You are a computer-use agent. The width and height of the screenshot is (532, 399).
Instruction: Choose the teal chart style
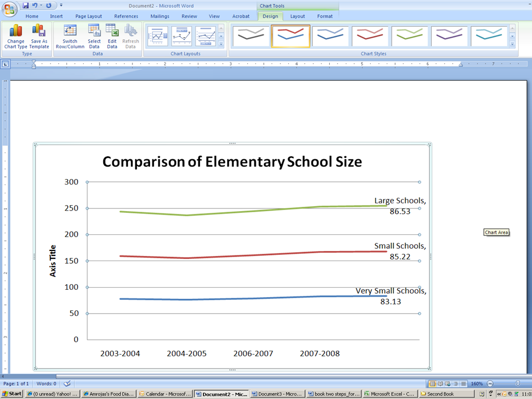489,36
